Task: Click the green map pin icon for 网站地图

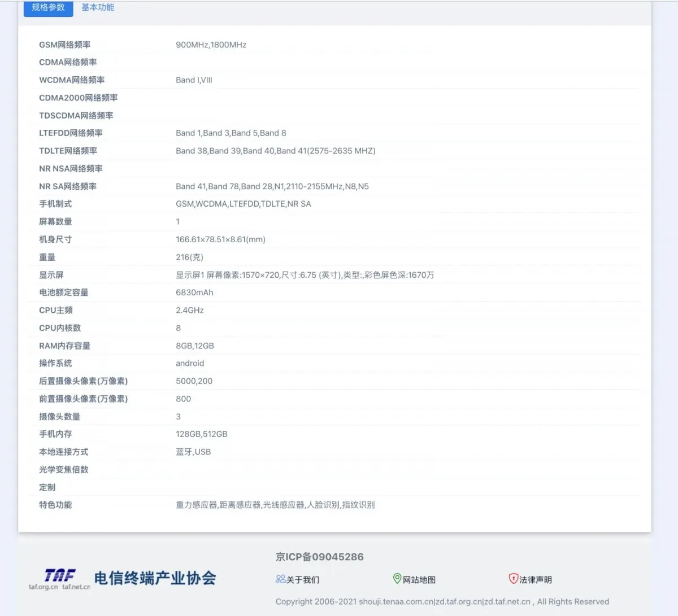Action: 397,579
